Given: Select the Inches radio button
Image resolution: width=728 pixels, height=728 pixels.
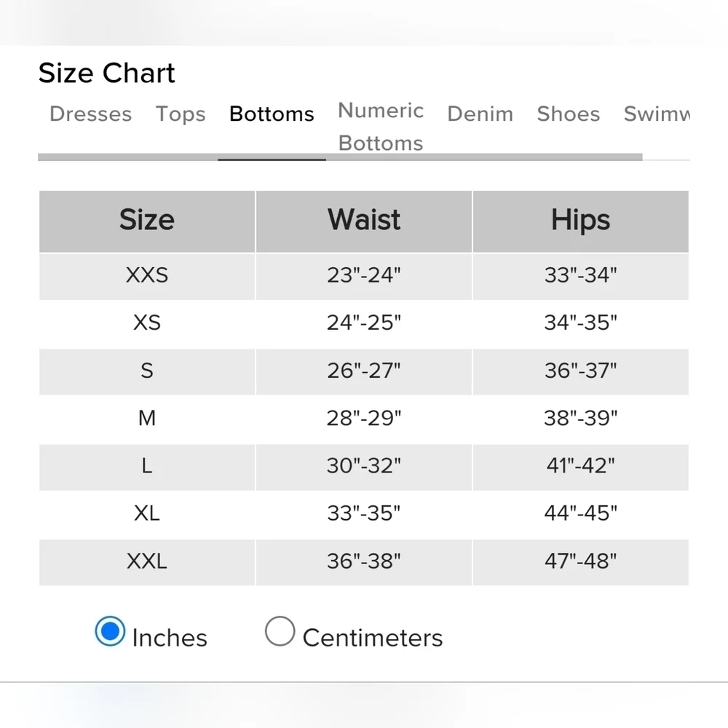Looking at the screenshot, I should click(x=110, y=631).
